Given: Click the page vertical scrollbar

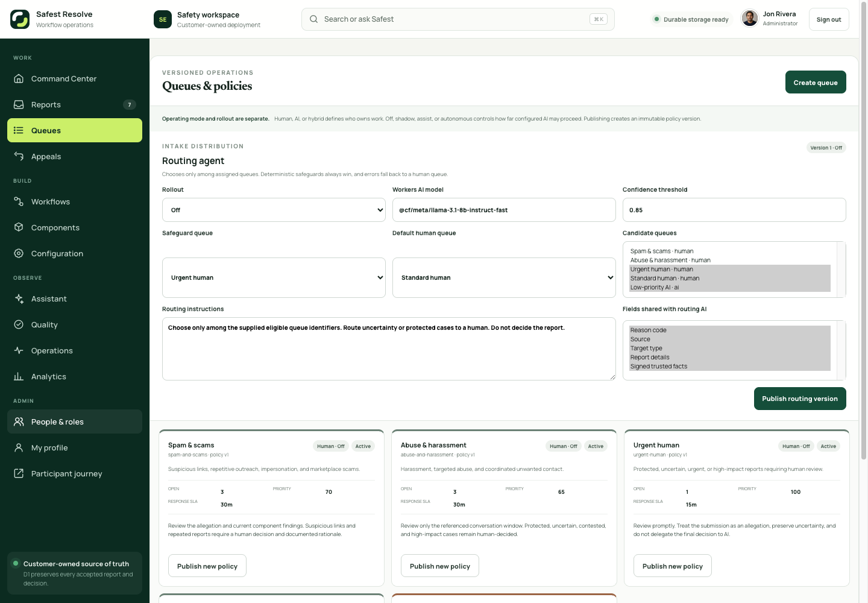Looking at the screenshot, I should pyautogui.click(x=863, y=232).
